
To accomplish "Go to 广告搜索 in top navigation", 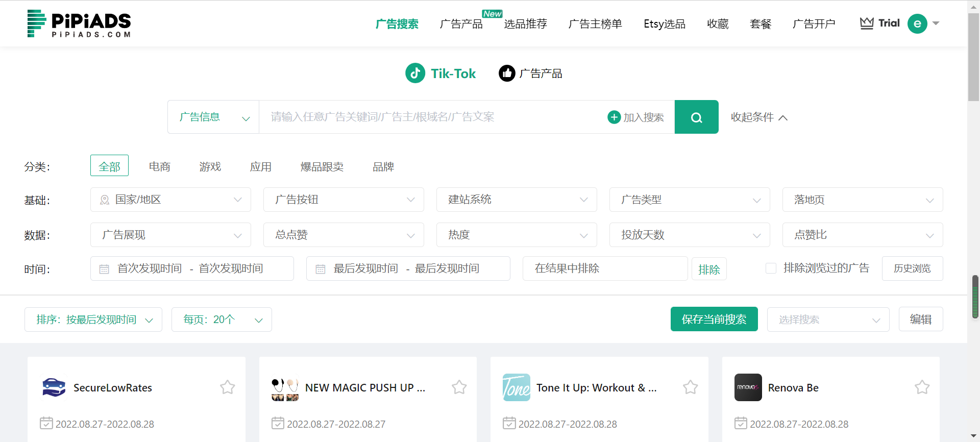I will click(397, 24).
